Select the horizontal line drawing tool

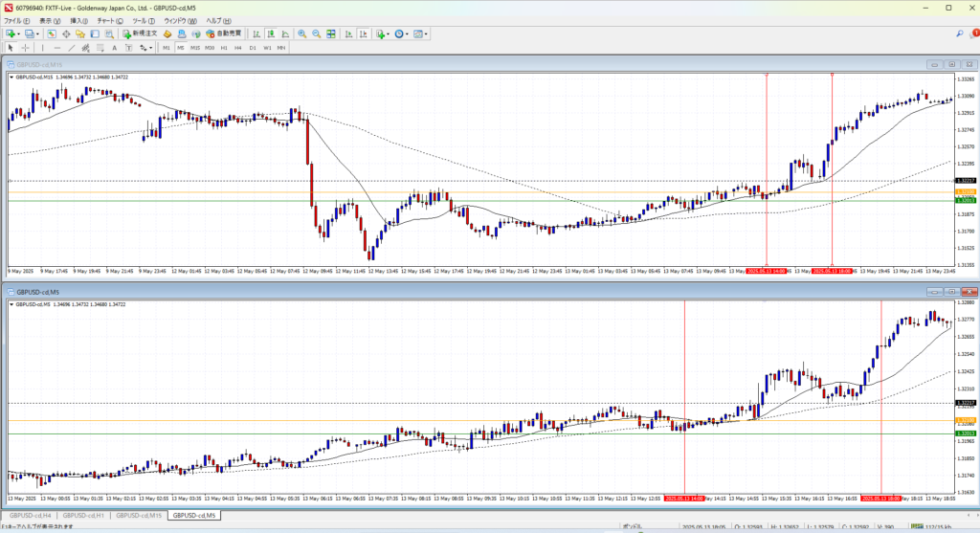click(58, 47)
